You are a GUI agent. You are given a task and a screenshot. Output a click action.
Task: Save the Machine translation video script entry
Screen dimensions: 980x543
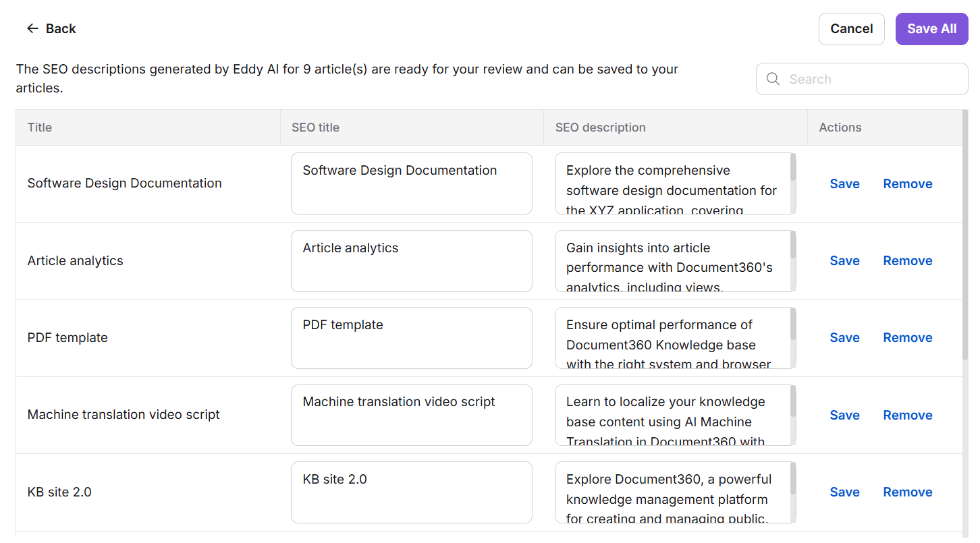tap(844, 415)
